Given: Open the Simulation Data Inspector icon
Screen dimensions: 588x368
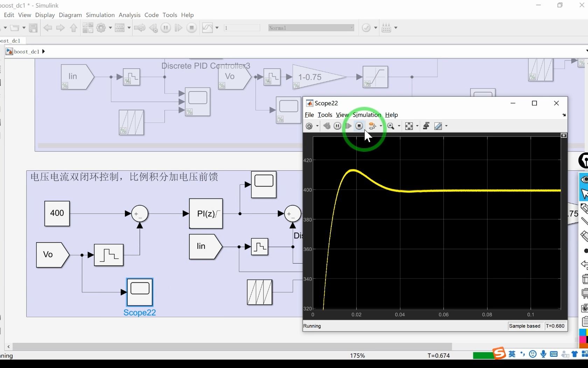Looking at the screenshot, I should pos(208,28).
